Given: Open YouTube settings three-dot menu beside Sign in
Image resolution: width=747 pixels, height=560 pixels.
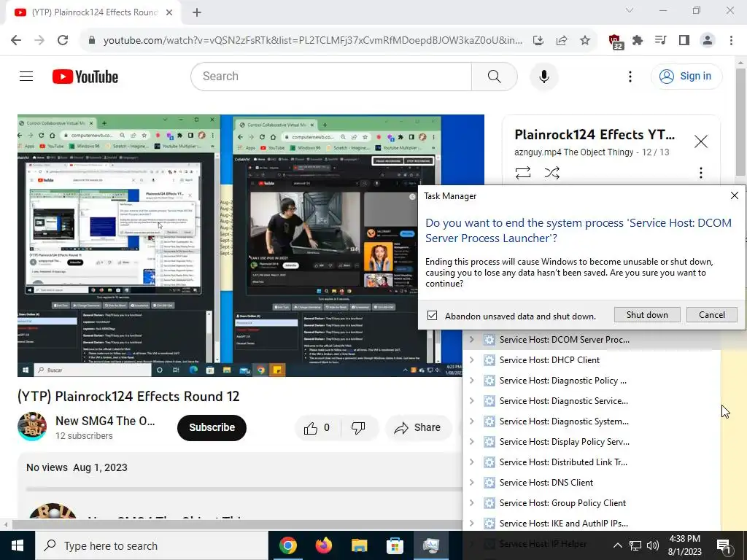Looking at the screenshot, I should (x=630, y=76).
